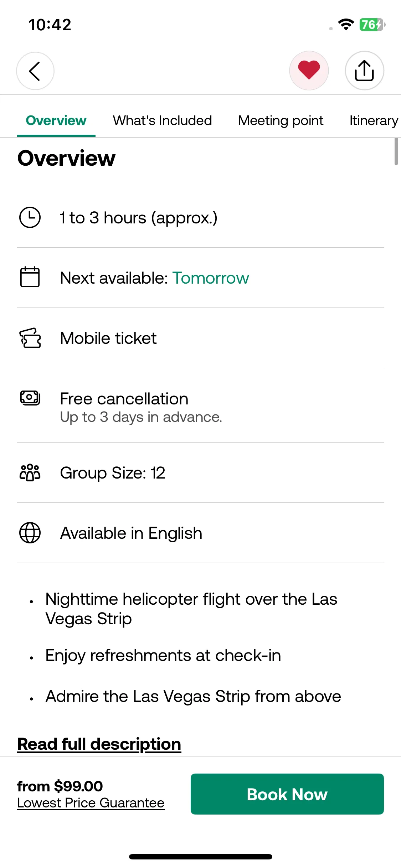Tap the clock duration icon
This screenshot has width=401, height=868.
tap(30, 217)
